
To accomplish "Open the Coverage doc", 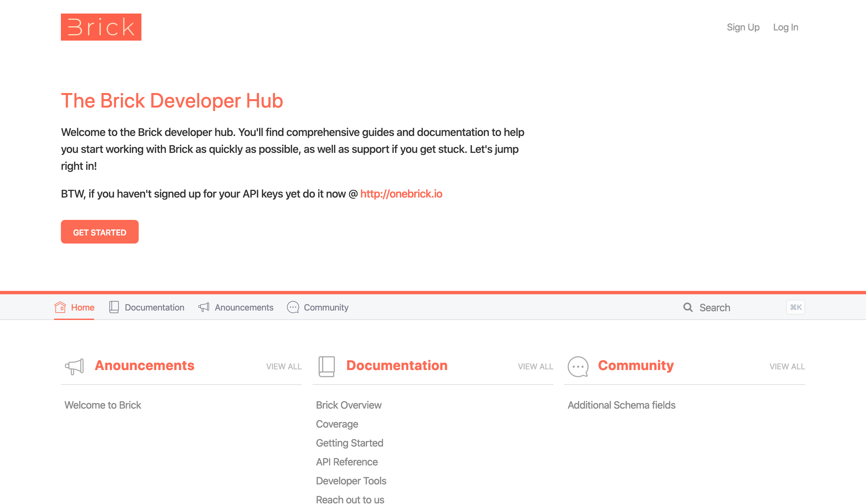I will [337, 424].
